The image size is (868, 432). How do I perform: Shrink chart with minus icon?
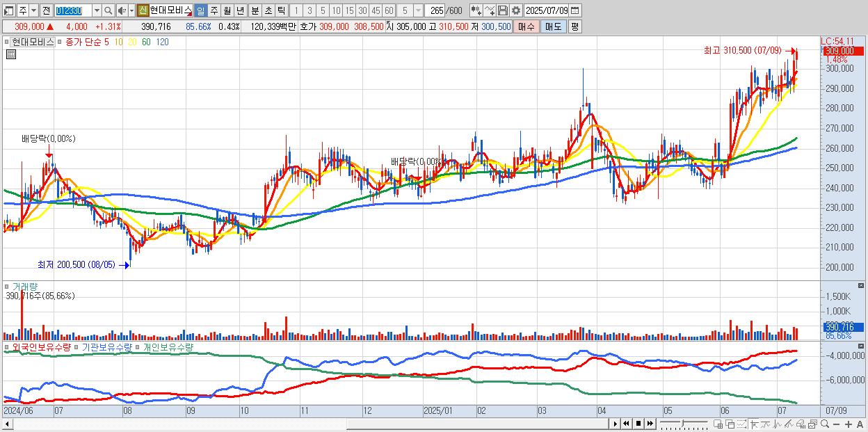[x=836, y=424]
